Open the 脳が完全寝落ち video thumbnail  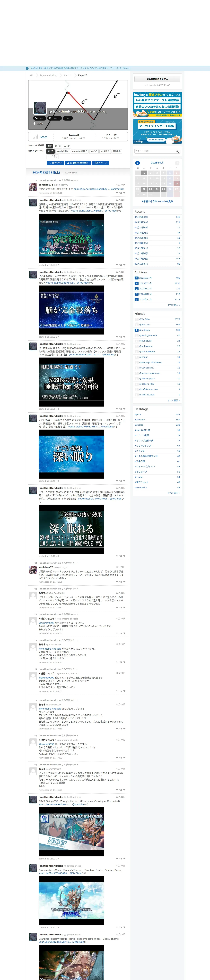pos(71,310)
